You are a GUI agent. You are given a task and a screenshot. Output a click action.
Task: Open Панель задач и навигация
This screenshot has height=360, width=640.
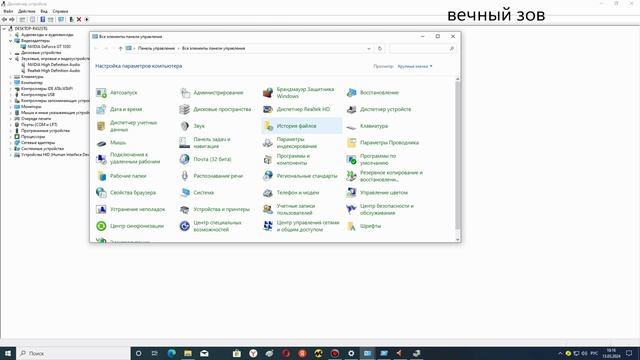coord(205,143)
